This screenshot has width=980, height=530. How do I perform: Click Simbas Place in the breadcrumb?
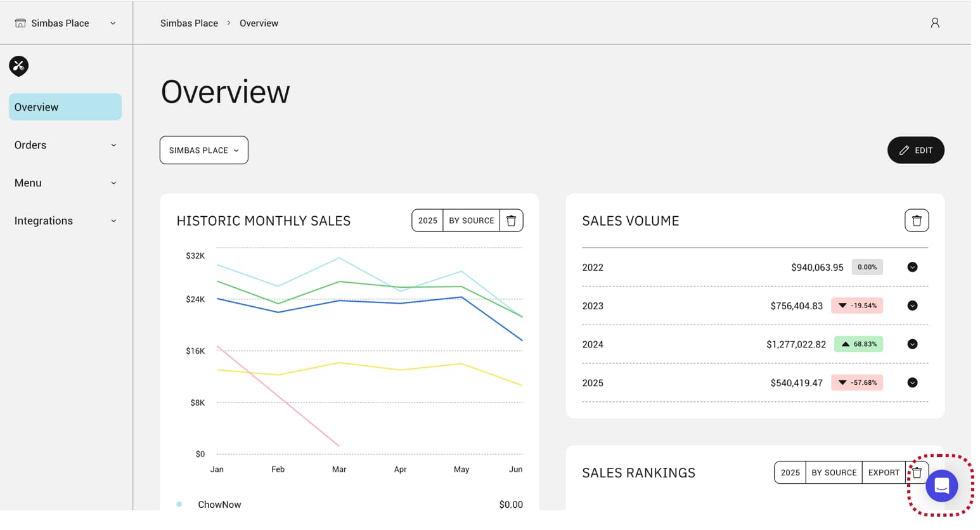189,22
